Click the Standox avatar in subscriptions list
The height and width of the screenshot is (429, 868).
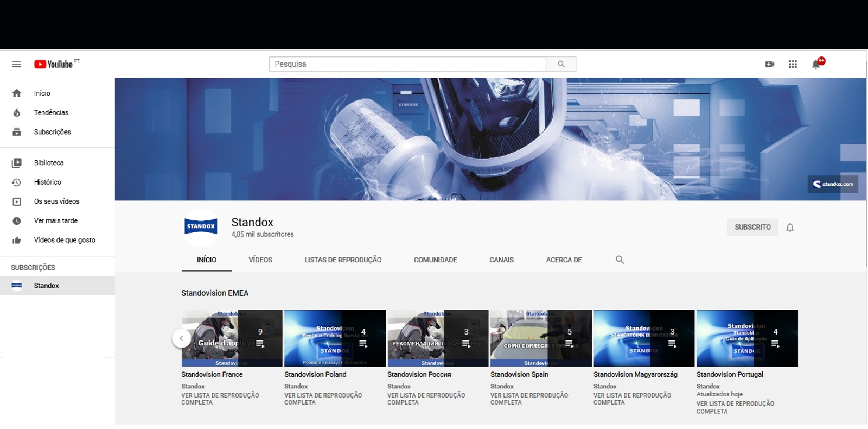point(17,286)
